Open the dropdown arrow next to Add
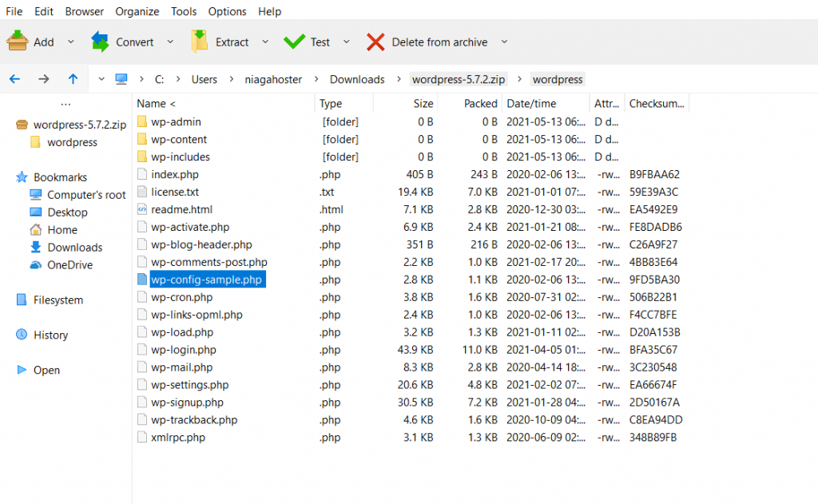The image size is (818, 504). click(x=70, y=42)
